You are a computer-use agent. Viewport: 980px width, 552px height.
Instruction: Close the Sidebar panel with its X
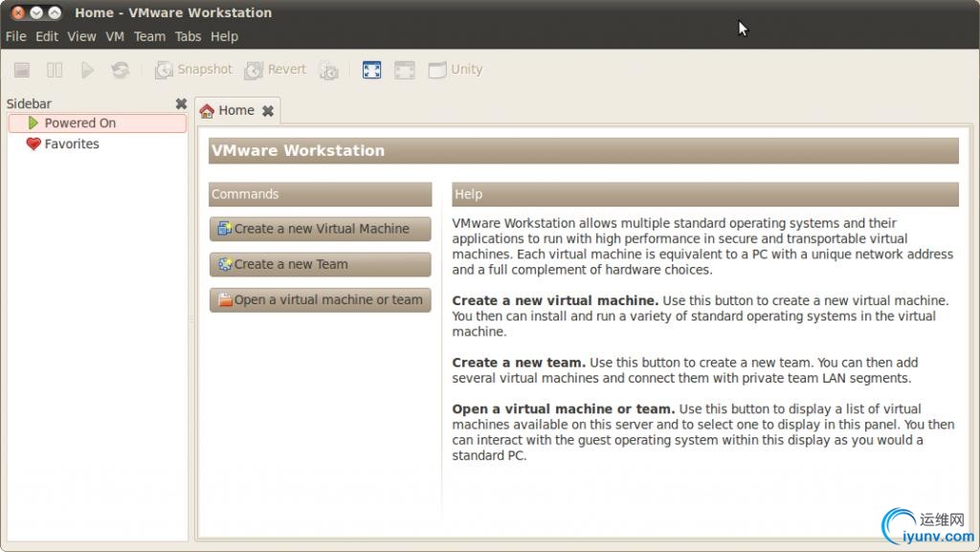pyautogui.click(x=181, y=103)
